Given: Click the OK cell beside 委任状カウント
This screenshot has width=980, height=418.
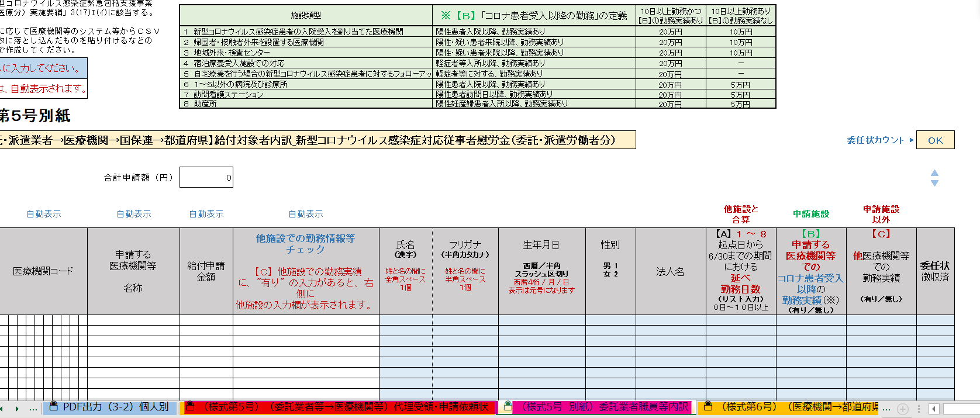Looking at the screenshot, I should click(936, 140).
